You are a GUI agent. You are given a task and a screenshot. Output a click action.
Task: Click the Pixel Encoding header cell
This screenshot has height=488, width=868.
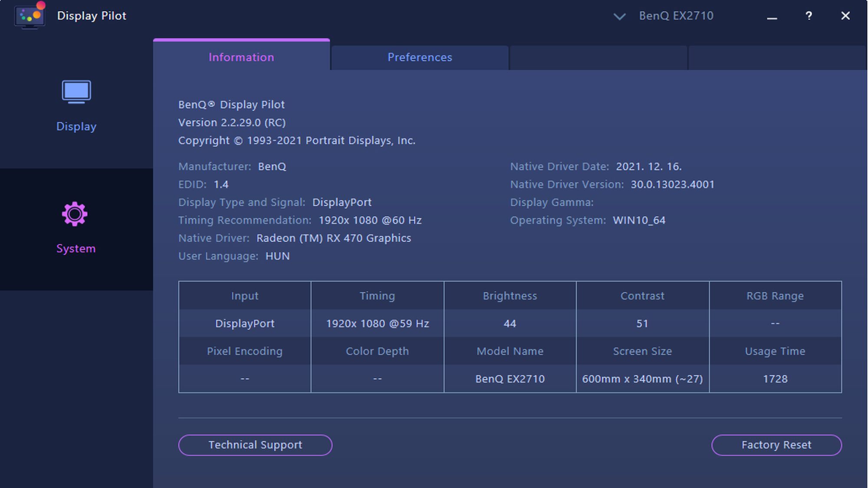[x=245, y=351]
